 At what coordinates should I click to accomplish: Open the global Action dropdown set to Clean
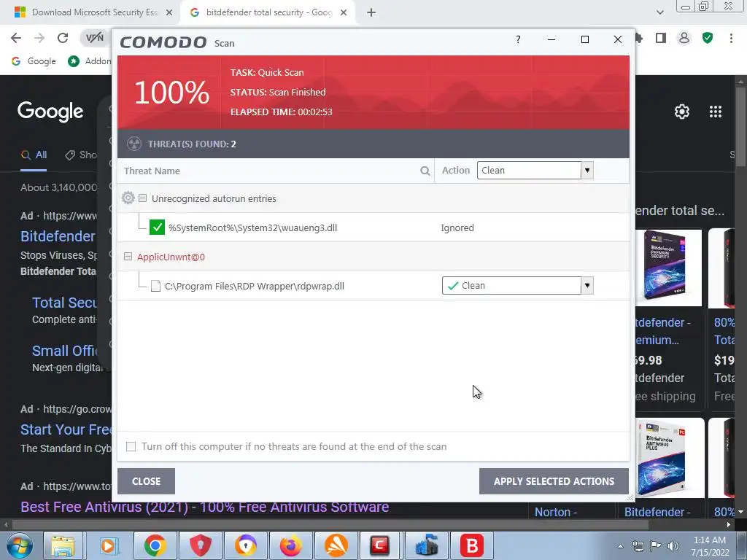(x=535, y=171)
